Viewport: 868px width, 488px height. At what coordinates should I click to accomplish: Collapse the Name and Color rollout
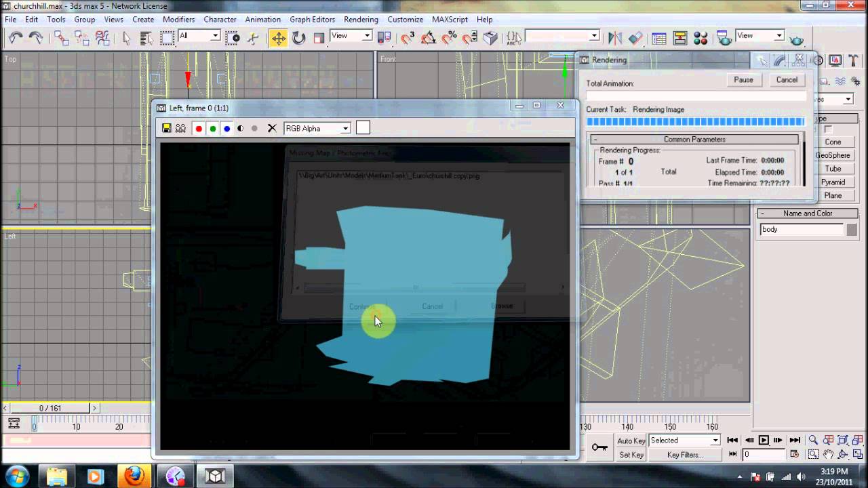point(808,213)
